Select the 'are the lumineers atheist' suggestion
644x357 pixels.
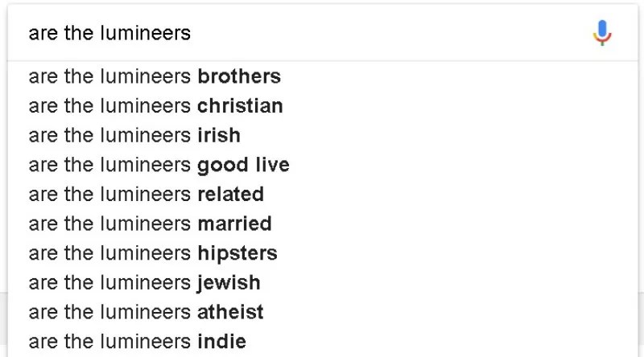pos(146,311)
